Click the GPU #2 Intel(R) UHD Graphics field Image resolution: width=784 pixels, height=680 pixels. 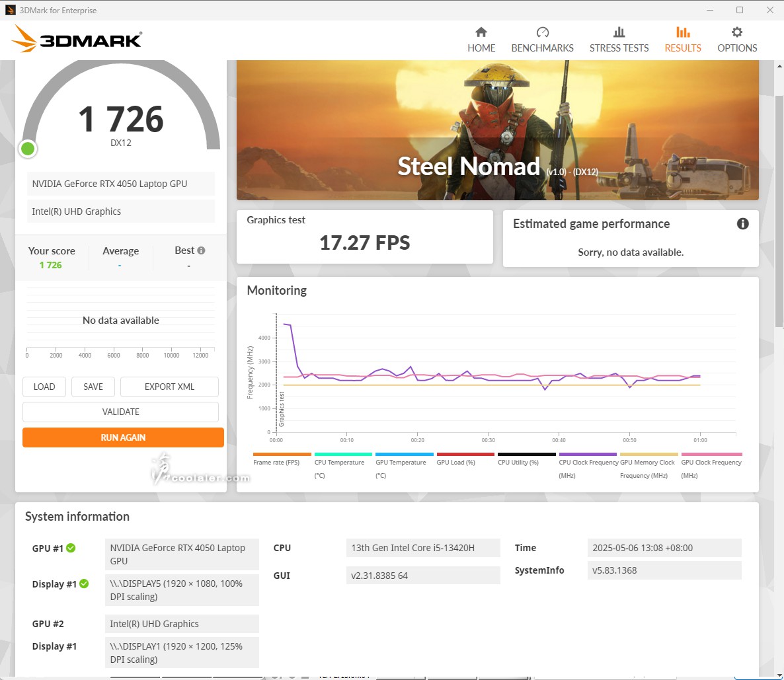pyautogui.click(x=182, y=624)
